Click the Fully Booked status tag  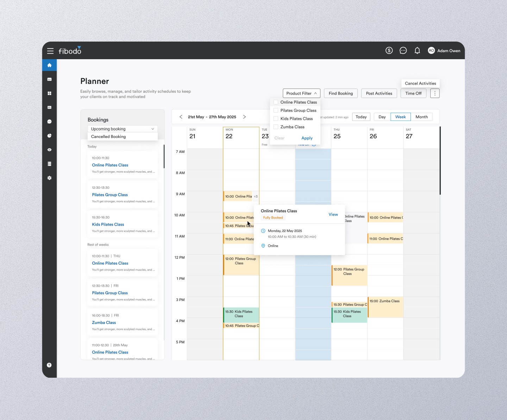(273, 218)
